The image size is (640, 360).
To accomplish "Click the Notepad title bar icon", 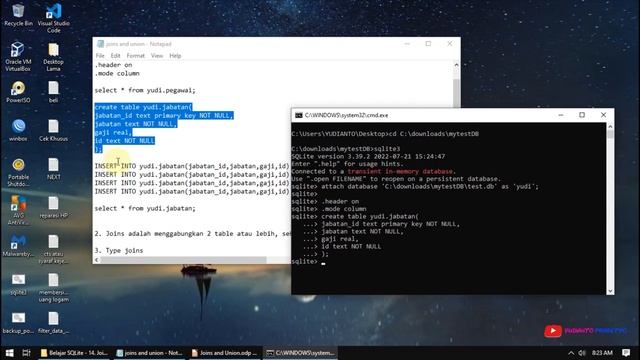I will (x=100, y=44).
